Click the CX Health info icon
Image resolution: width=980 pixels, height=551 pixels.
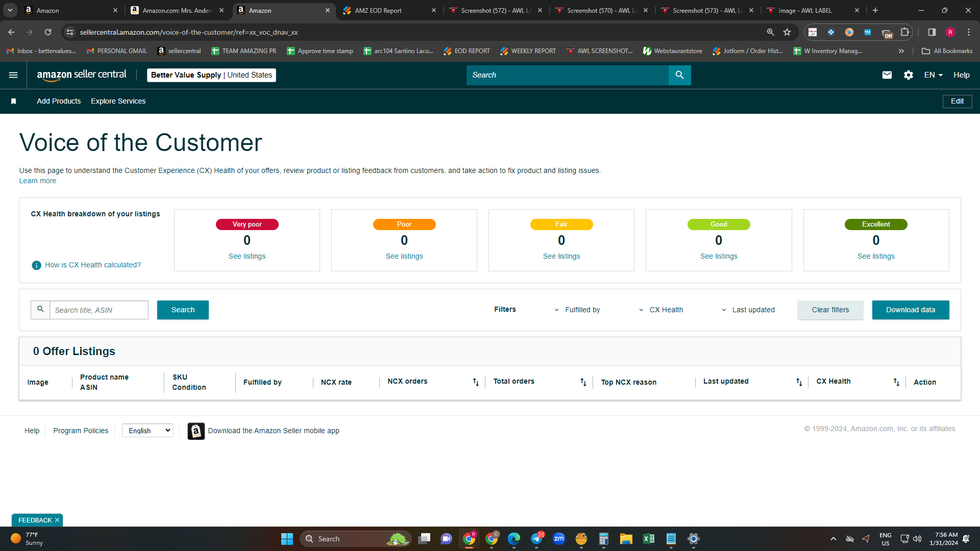click(x=36, y=265)
